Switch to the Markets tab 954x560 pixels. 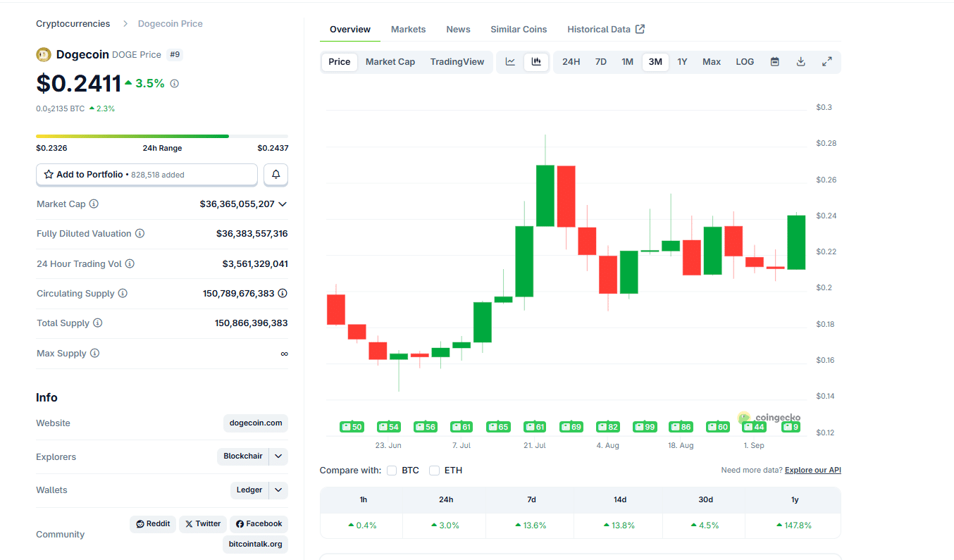408,29
